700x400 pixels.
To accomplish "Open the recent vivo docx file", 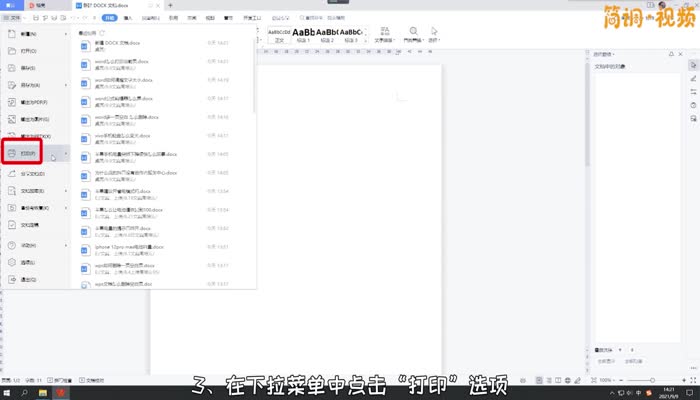I will [x=161, y=138].
